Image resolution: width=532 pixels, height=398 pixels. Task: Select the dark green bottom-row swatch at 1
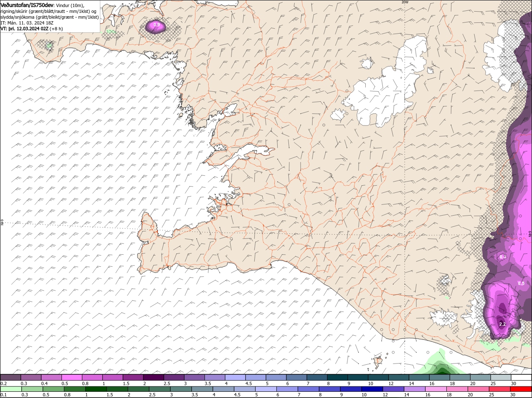96,389
